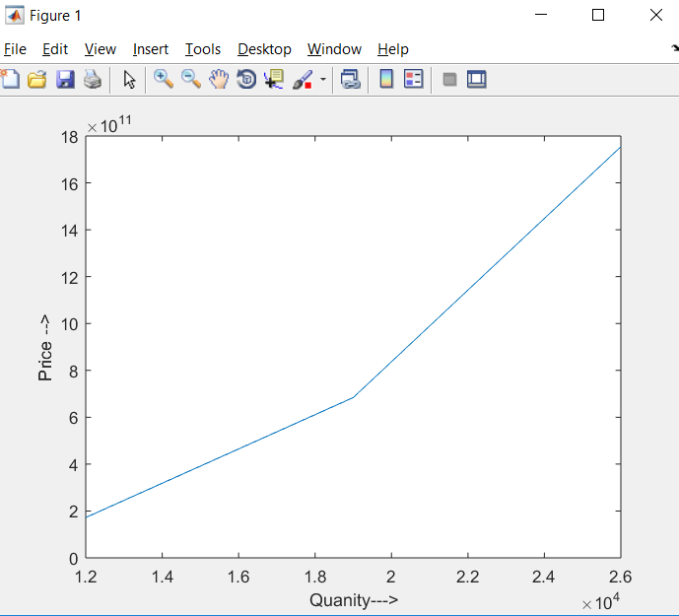The image size is (679, 616).
Task: Open the File menu
Action: tap(15, 49)
